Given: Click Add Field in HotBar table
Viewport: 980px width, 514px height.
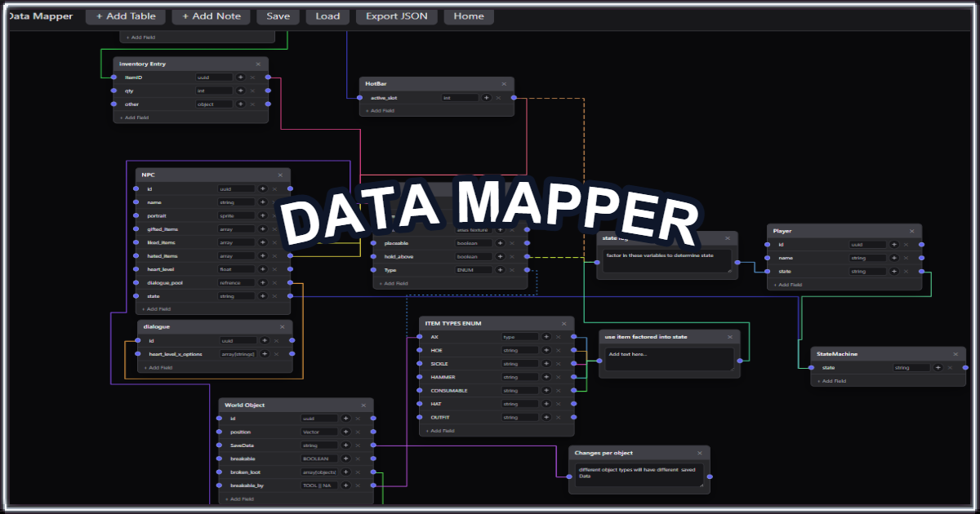Looking at the screenshot, I should (x=380, y=110).
